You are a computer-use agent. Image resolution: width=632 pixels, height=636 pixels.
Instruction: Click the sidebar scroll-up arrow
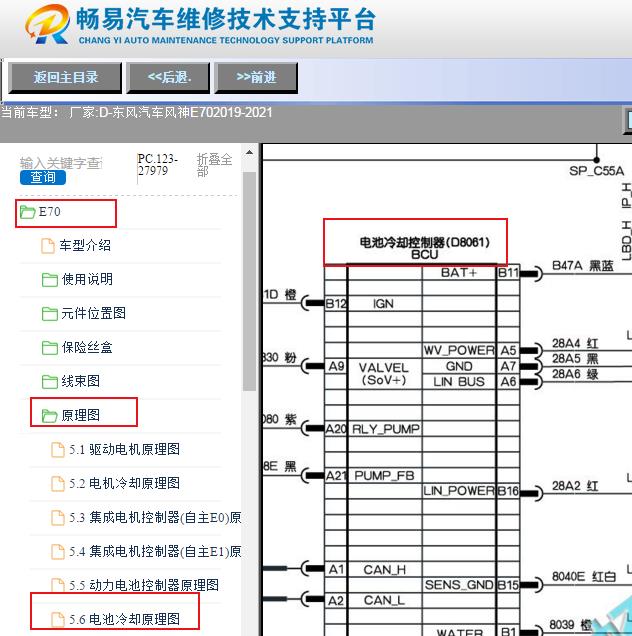[249, 153]
